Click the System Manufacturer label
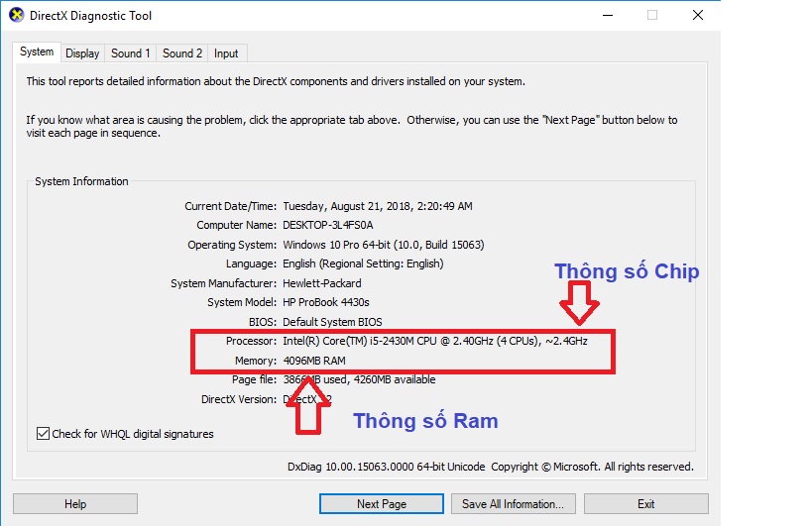 coord(224,283)
